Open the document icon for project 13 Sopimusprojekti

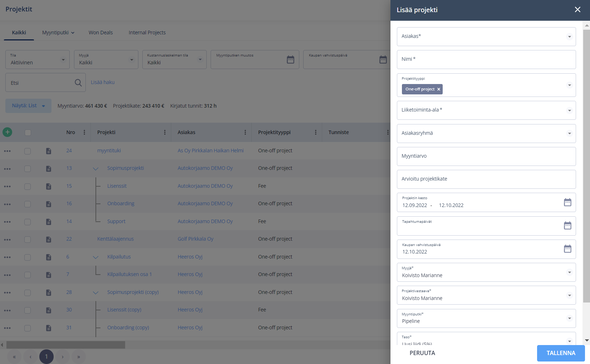click(49, 168)
